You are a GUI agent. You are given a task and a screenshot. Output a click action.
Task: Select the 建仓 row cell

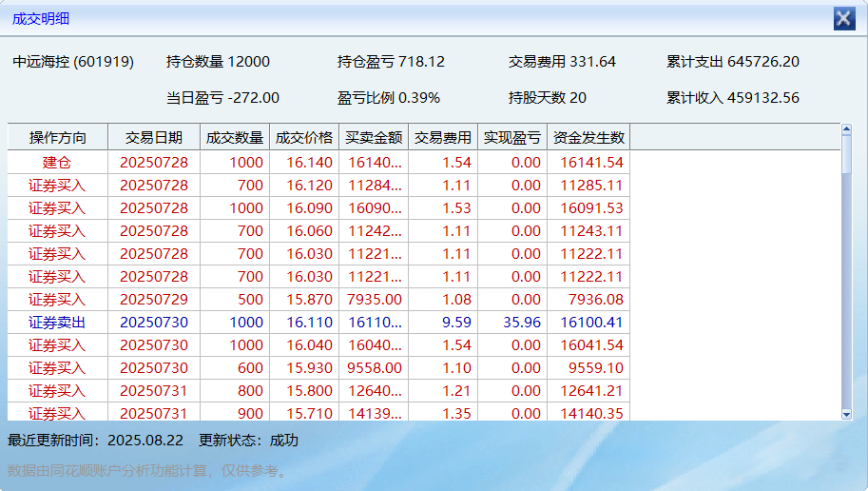coord(58,163)
